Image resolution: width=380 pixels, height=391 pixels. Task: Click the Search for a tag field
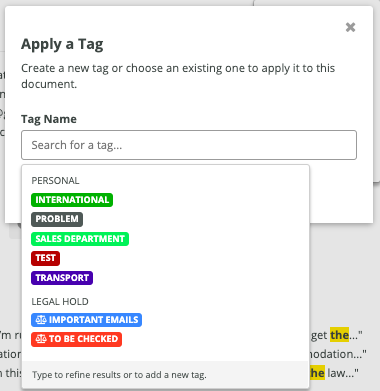189,145
